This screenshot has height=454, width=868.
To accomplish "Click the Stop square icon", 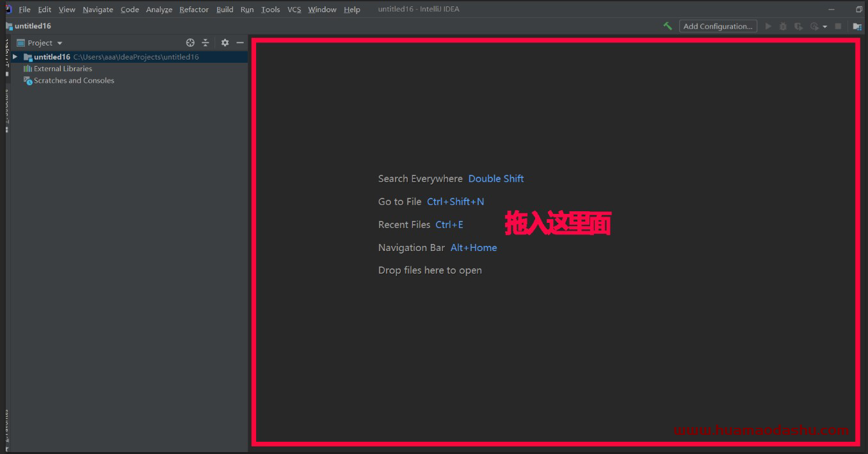I will tap(838, 26).
